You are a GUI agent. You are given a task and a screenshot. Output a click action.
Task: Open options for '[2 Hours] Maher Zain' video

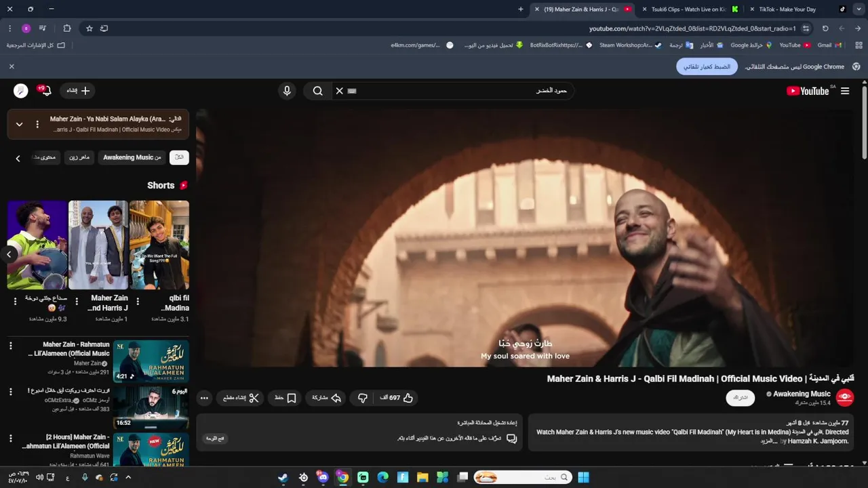tap(10, 439)
